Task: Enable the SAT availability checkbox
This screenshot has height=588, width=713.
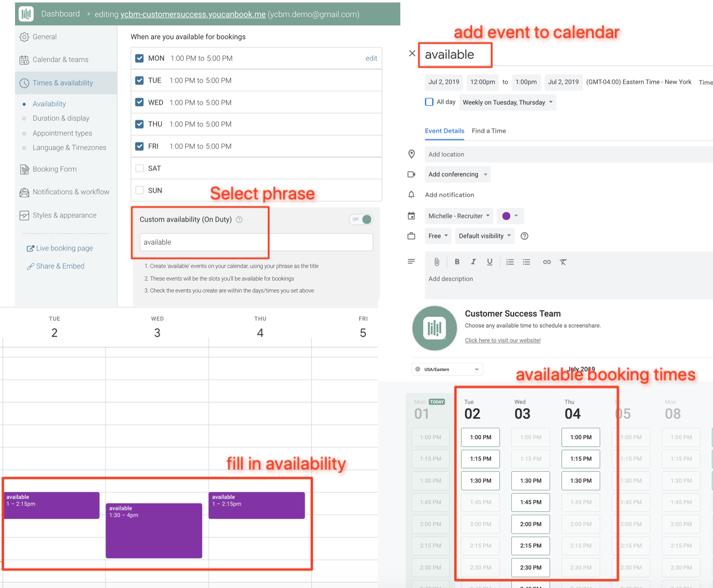Action: click(x=140, y=168)
